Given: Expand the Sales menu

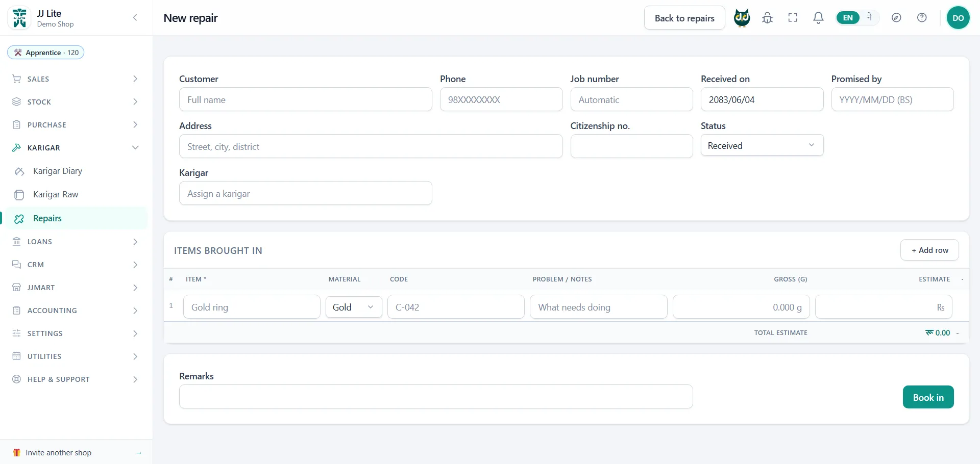Looking at the screenshot, I should click(x=76, y=79).
